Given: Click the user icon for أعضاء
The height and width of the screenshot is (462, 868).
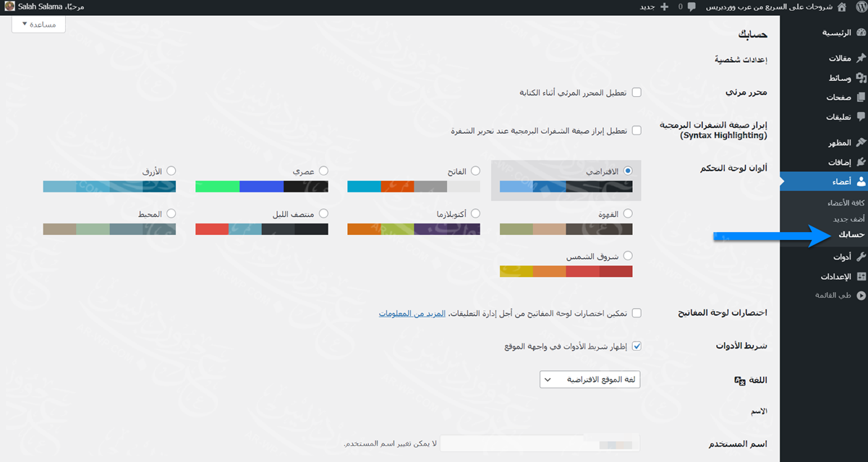Looking at the screenshot, I should (x=861, y=181).
